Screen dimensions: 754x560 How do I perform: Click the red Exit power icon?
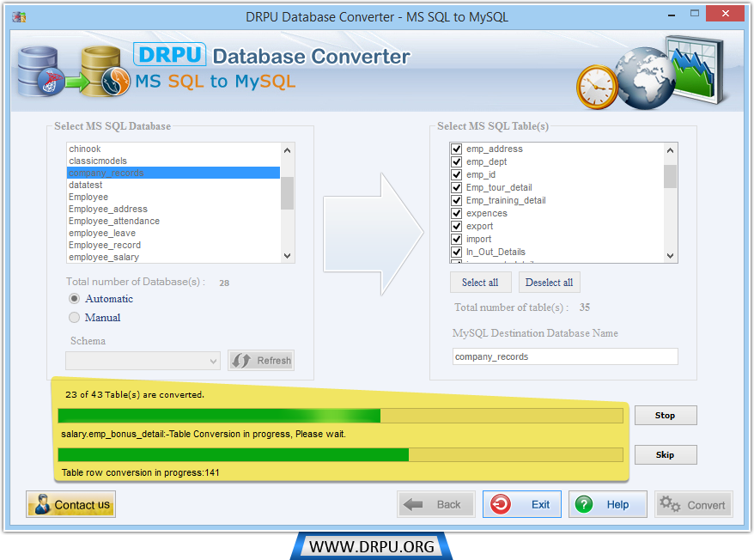click(501, 504)
